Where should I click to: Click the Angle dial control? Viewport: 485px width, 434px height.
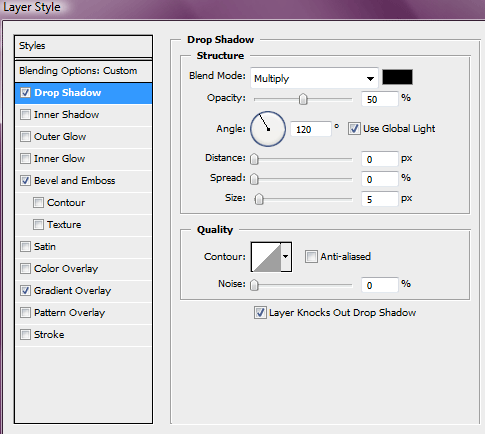[x=268, y=129]
